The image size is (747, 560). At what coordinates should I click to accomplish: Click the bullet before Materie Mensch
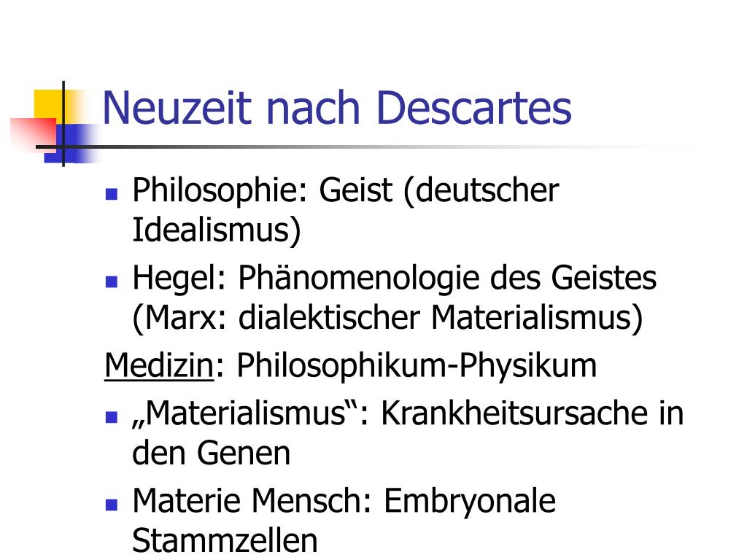click(x=112, y=505)
